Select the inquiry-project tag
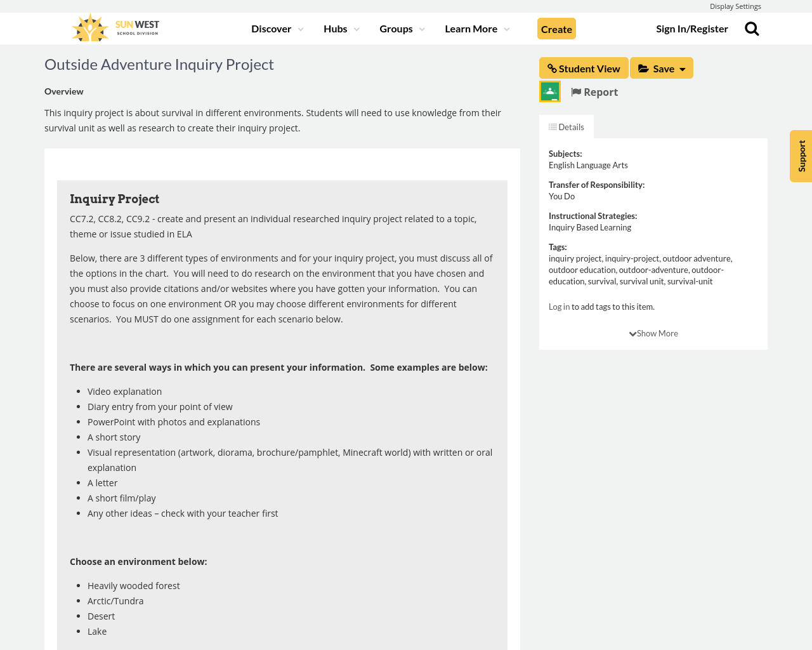The width and height of the screenshot is (812, 650). tap(631, 257)
